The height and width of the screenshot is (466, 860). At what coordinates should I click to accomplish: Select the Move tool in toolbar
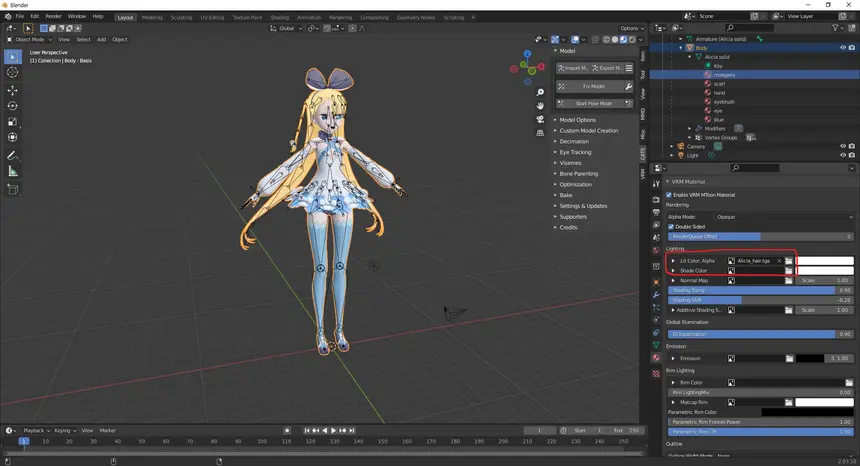(x=13, y=90)
